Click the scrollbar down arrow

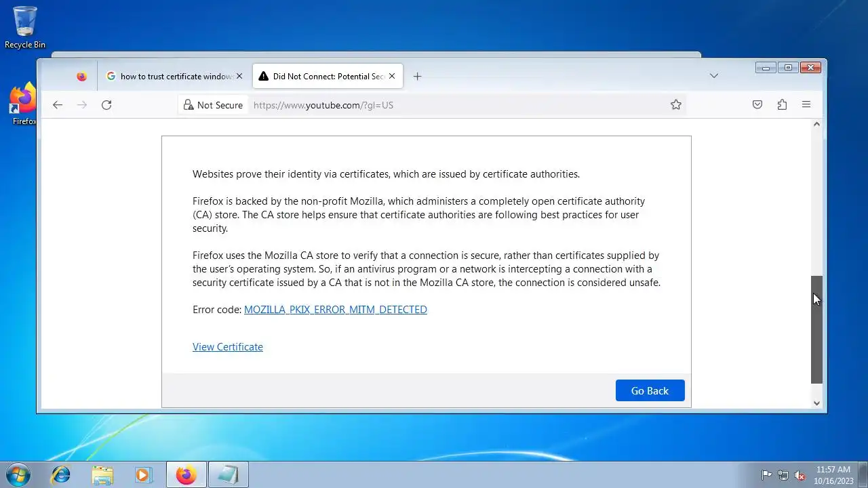pos(816,403)
